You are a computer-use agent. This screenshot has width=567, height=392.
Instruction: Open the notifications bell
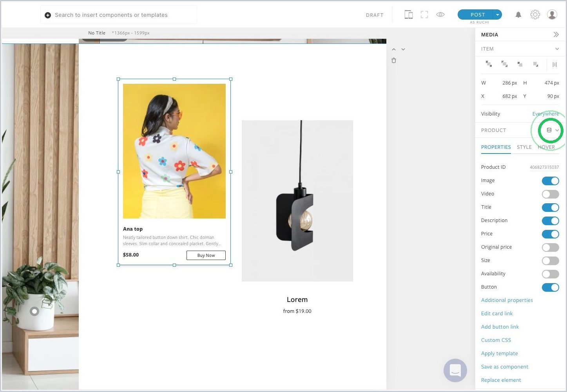pos(518,15)
